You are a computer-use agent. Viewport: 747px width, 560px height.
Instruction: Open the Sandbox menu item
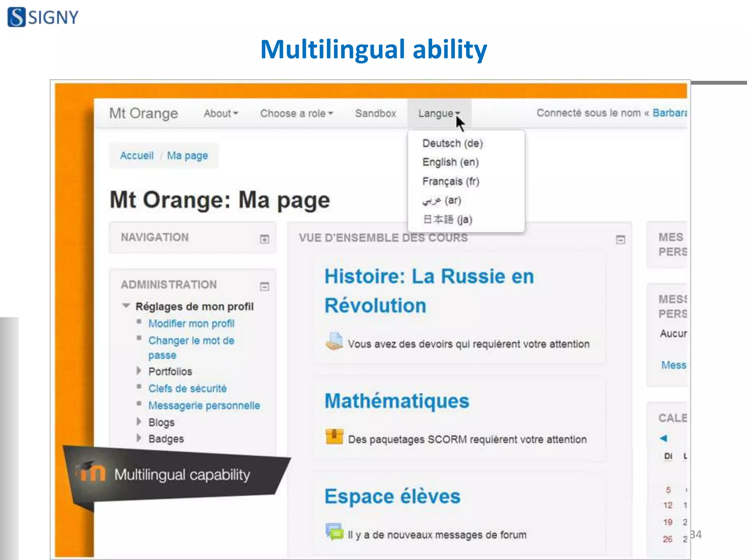[x=376, y=113]
